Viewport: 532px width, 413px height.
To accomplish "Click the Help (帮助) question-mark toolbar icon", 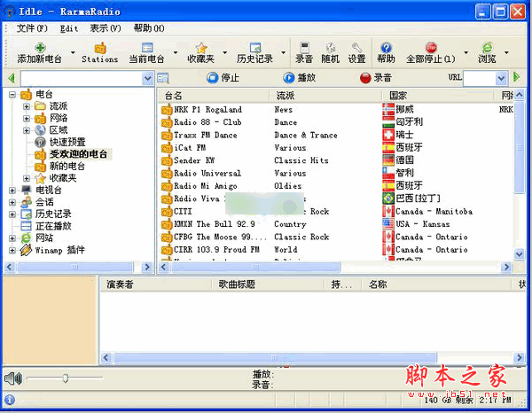I will tap(386, 48).
